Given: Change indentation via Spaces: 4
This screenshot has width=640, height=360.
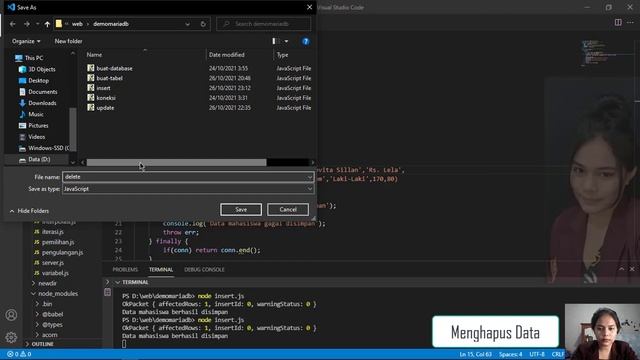Looking at the screenshot, I should click(510, 354).
